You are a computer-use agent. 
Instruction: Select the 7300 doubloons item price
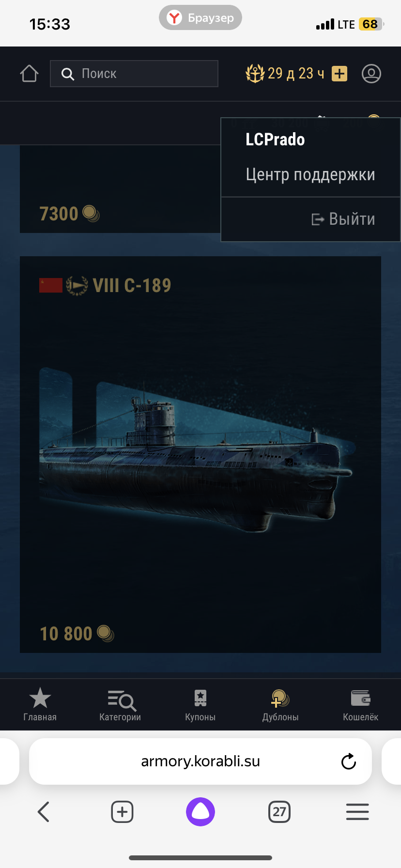coord(69,214)
